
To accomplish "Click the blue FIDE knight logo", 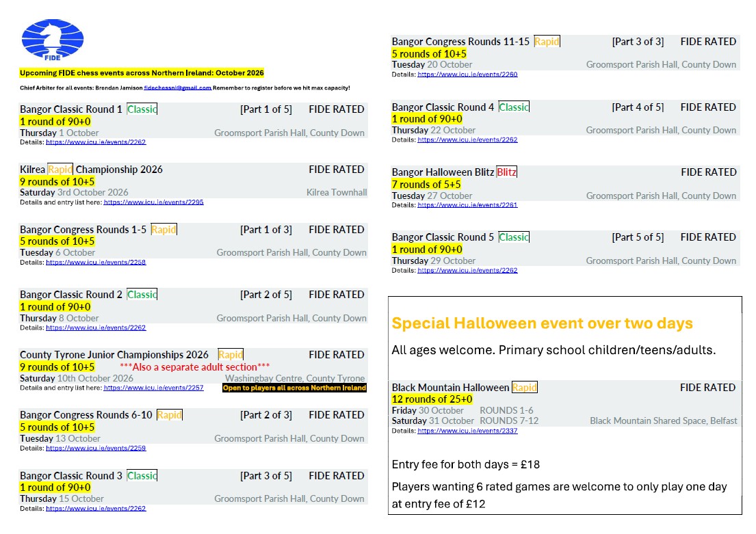I will [53, 40].
